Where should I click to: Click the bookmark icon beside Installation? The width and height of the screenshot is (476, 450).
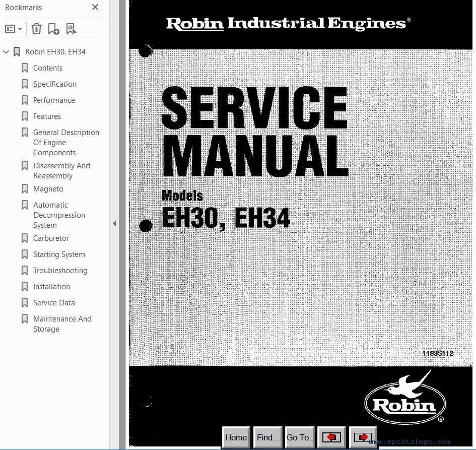click(25, 287)
